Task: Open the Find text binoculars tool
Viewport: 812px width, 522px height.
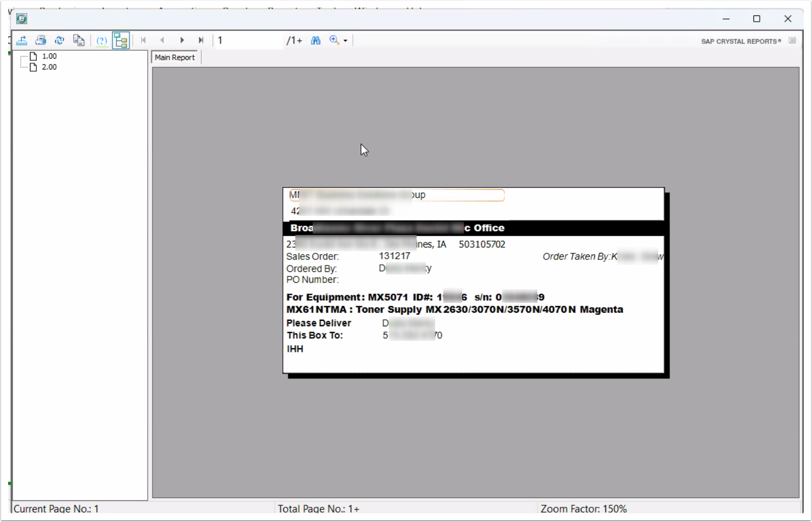Action: (315, 40)
